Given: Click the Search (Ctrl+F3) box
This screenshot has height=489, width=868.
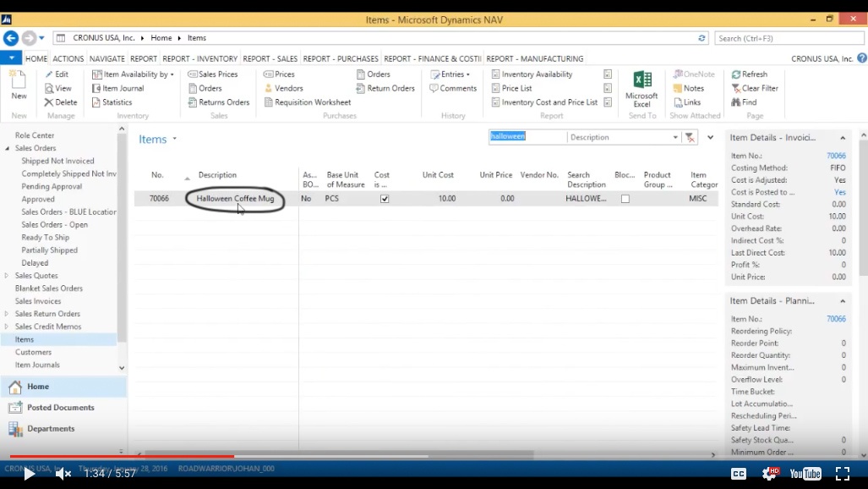Looking at the screenshot, I should [x=789, y=38].
